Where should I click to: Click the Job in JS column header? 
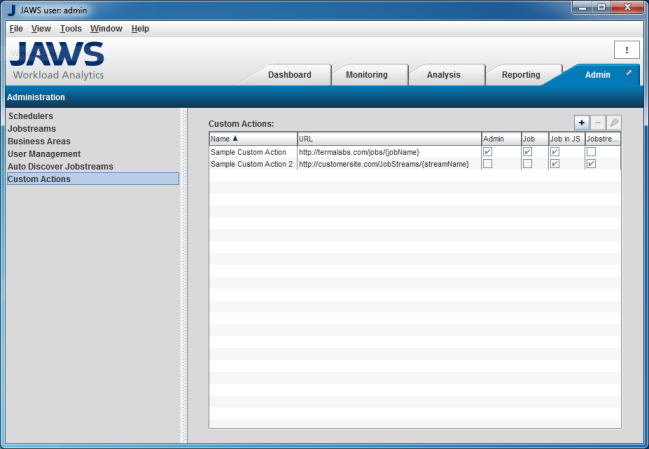click(x=567, y=139)
